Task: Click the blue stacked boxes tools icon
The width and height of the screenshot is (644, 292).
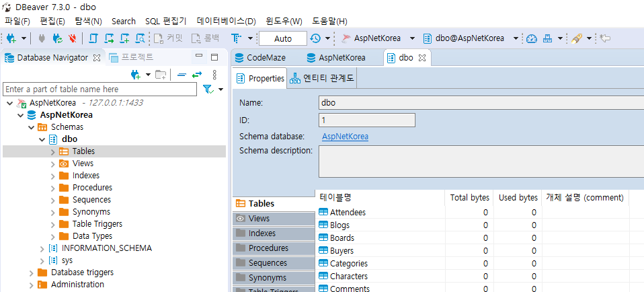Action: click(547, 38)
